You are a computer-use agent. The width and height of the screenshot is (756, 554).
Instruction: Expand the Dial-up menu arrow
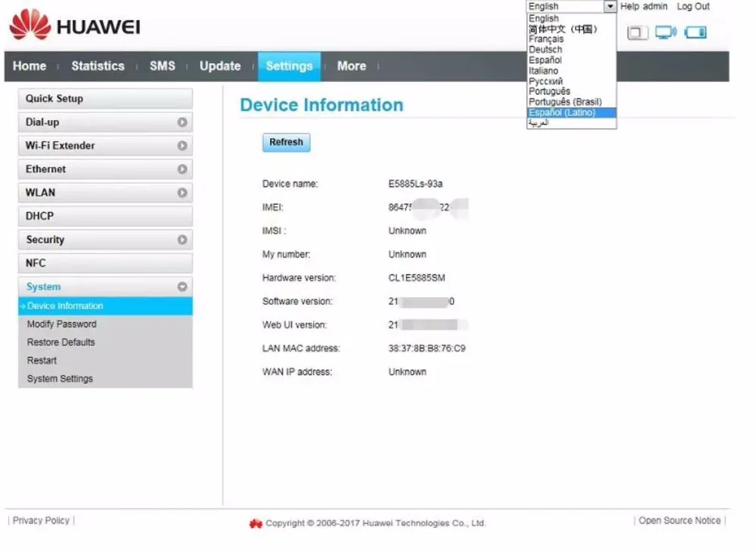point(181,122)
